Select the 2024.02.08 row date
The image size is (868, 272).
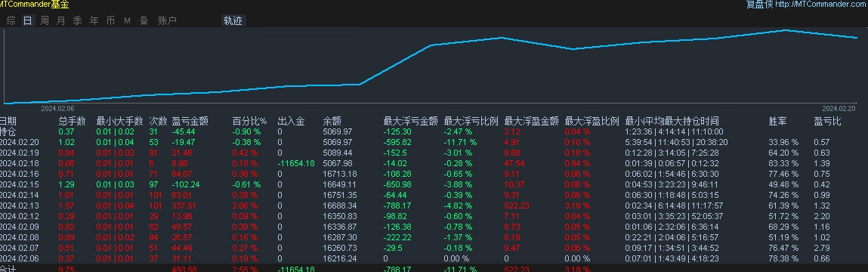pyautogui.click(x=20, y=237)
